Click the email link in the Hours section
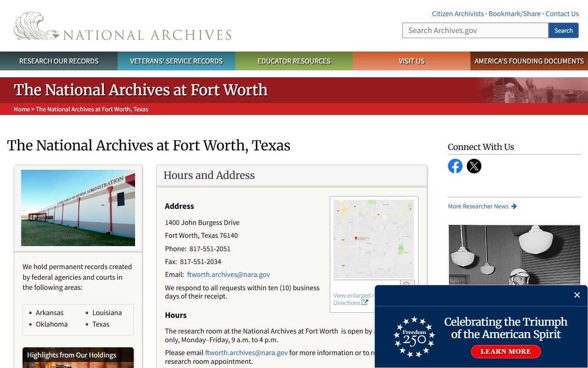Image resolution: width=588 pixels, height=368 pixels. (x=246, y=353)
